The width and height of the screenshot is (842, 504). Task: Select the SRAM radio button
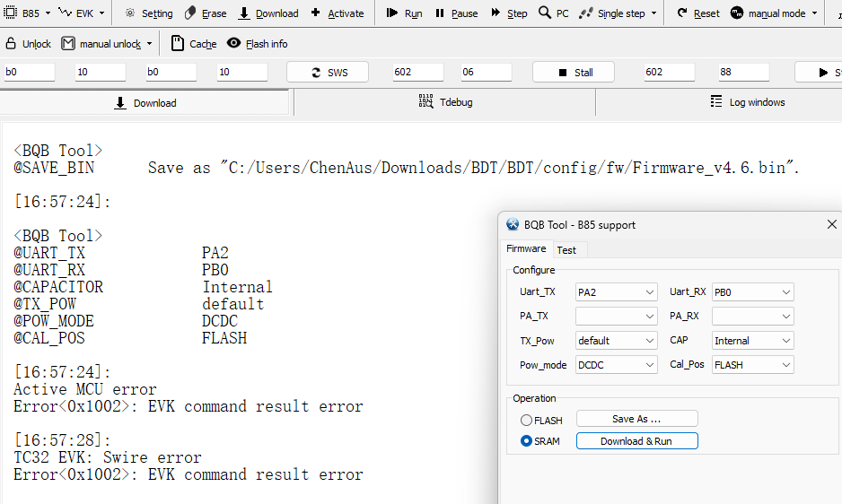point(526,440)
